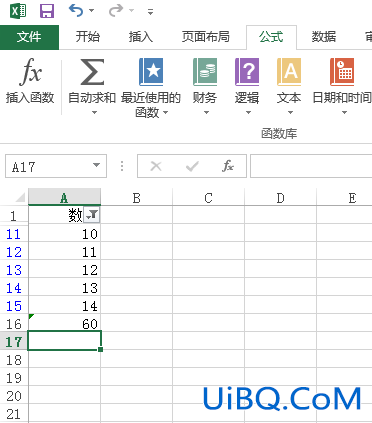Viewport: 372px width, 423px height.
Task: Open the 财务 functions icon
Action: point(205,72)
